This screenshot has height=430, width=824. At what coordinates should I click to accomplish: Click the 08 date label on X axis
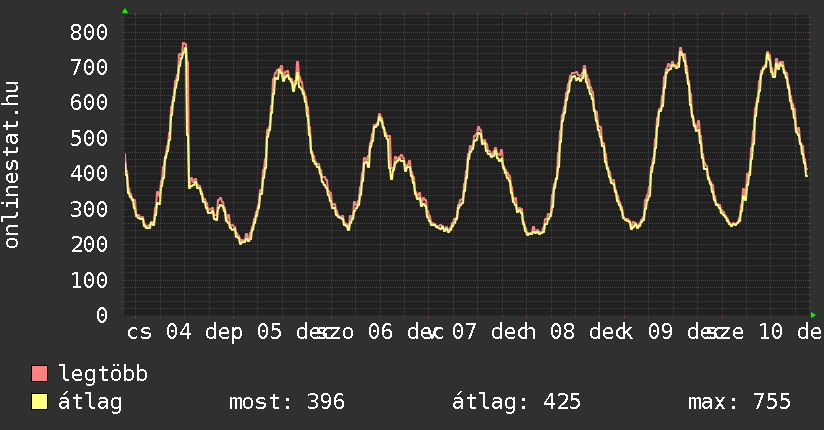click(563, 332)
